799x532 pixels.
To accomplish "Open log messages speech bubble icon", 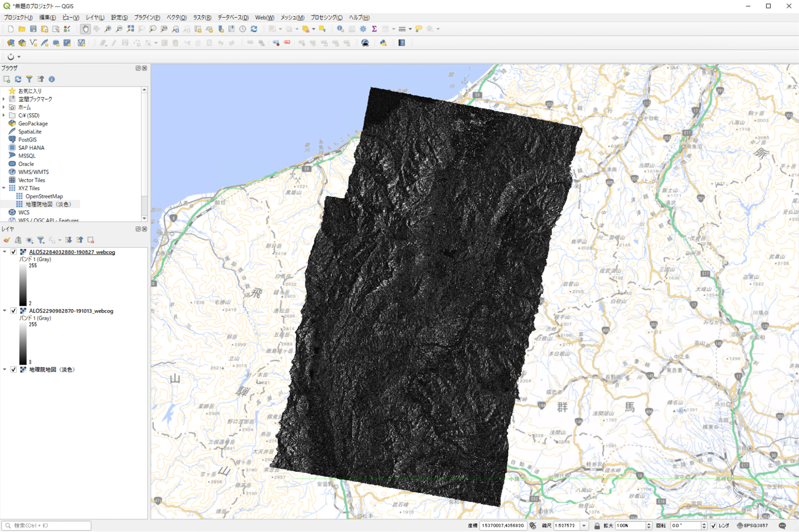I will tap(782, 526).
